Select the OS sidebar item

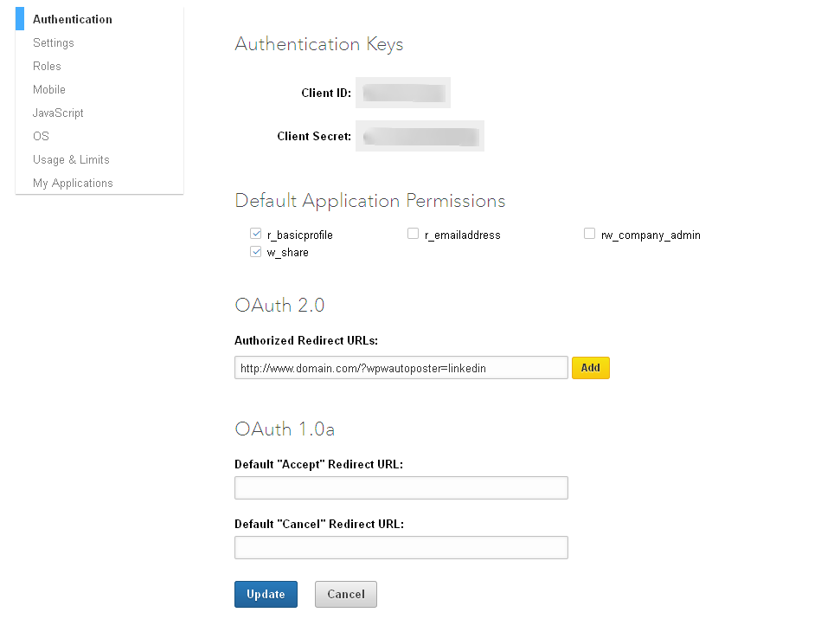41,136
